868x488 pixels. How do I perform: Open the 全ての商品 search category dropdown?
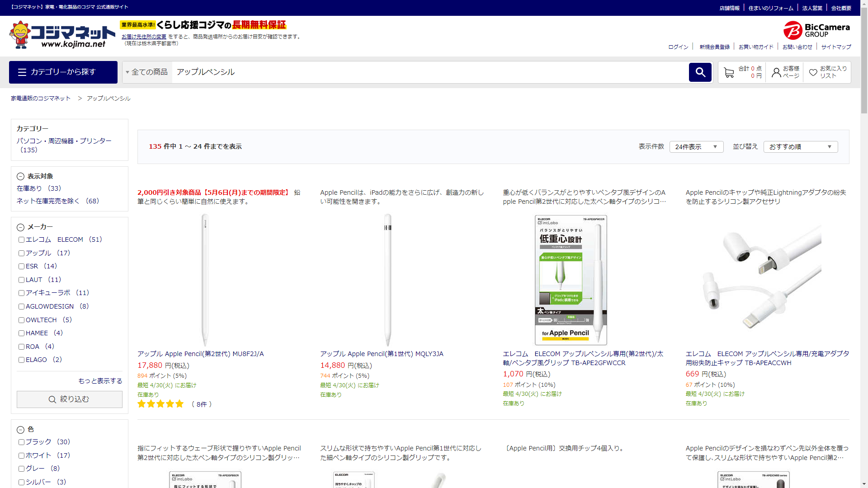pos(147,72)
